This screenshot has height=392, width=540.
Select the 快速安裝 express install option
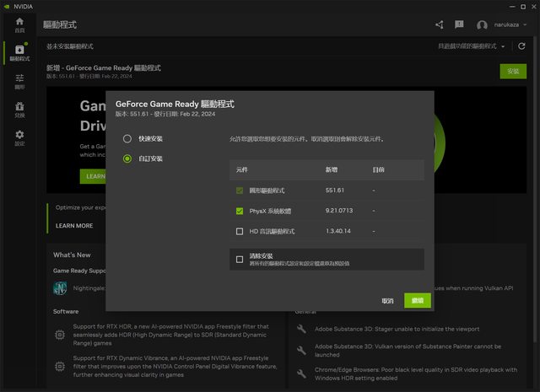click(x=127, y=138)
